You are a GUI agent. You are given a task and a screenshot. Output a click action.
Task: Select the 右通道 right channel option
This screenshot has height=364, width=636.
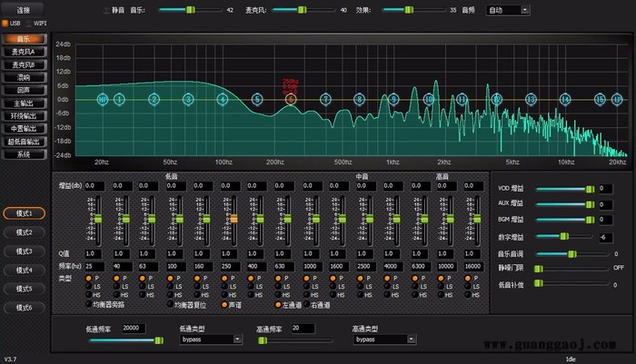[x=307, y=304]
